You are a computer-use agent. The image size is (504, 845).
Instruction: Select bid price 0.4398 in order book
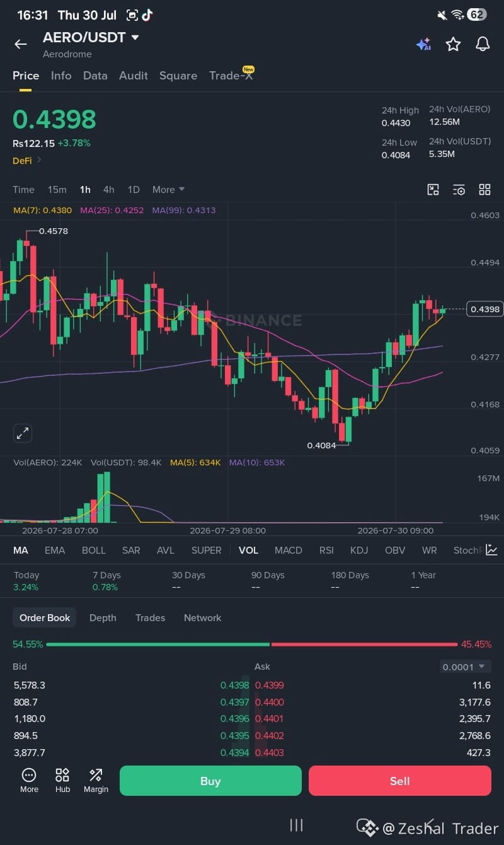234,685
